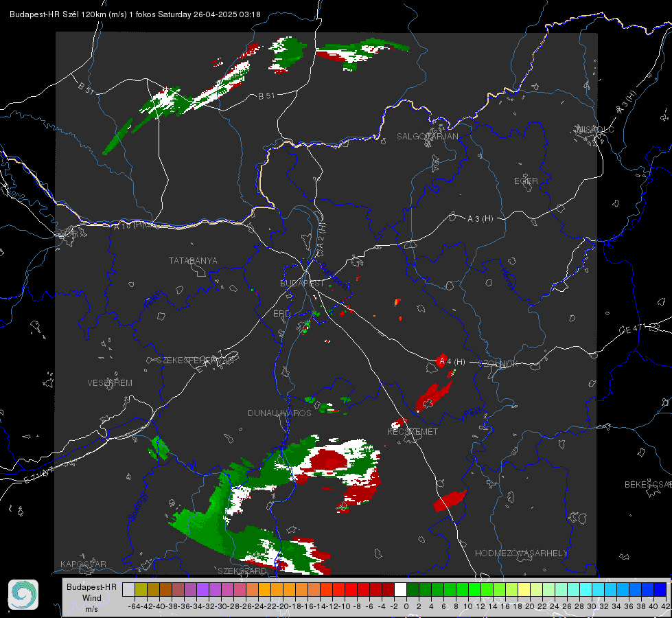Click the 'A 2 (H)' road label

[x=321, y=237]
